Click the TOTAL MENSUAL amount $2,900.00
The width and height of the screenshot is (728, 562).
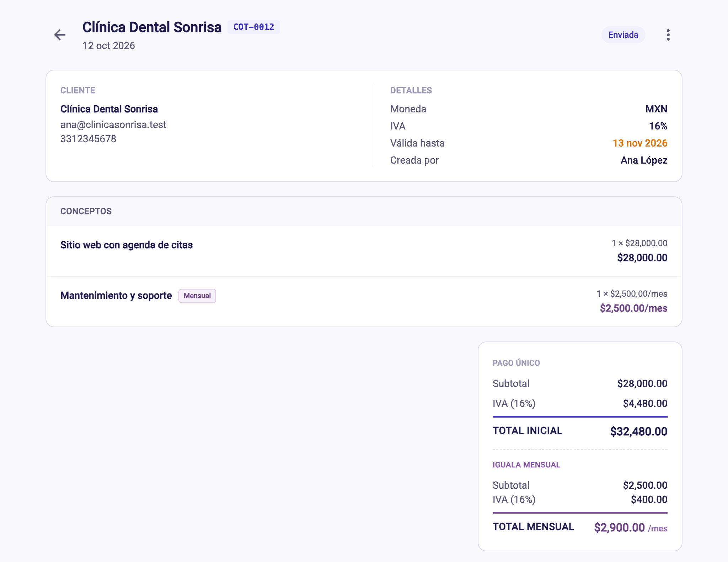(x=619, y=527)
